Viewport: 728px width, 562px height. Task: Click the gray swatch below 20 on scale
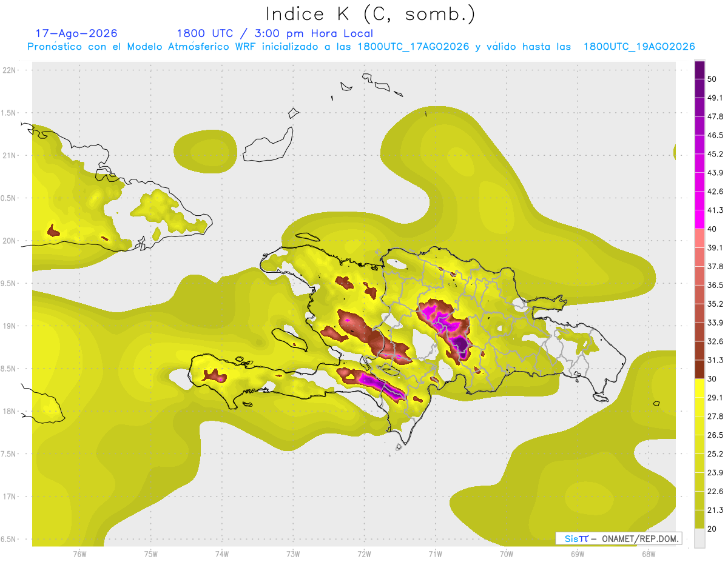[700, 538]
